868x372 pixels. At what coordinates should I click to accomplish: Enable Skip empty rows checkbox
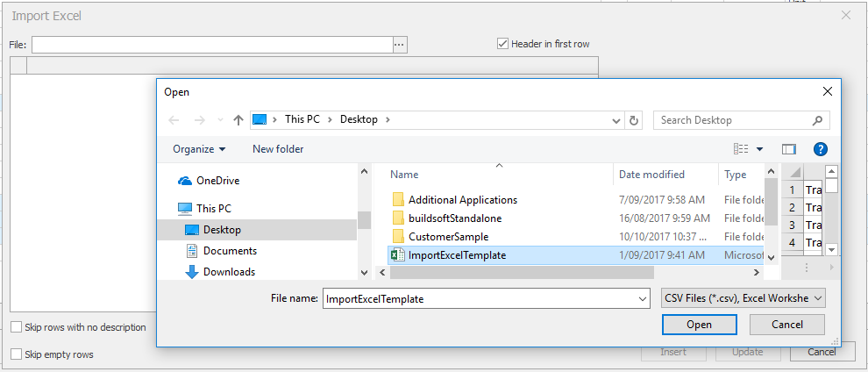coord(17,354)
